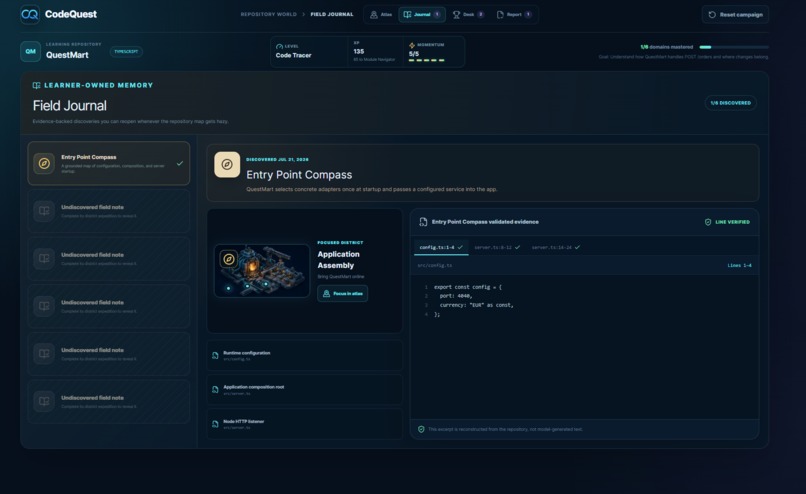Switch to the server.ts:14-24 evidence tab
806x494 pixels.
point(556,247)
